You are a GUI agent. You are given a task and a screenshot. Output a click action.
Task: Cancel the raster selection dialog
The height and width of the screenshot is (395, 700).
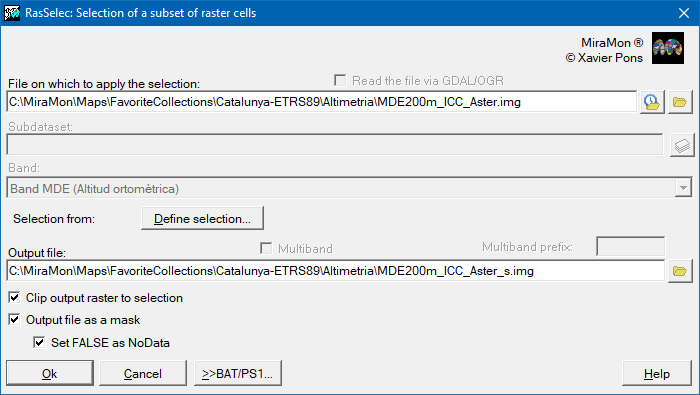143,373
